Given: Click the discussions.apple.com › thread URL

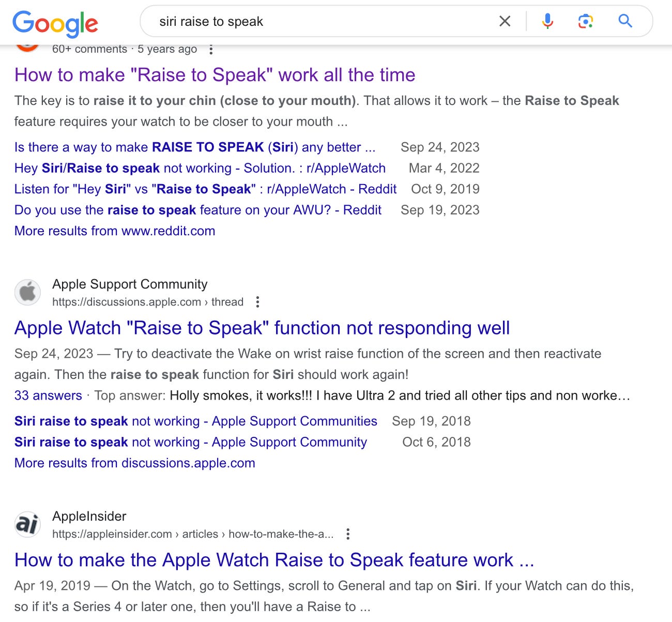Looking at the screenshot, I should (148, 302).
